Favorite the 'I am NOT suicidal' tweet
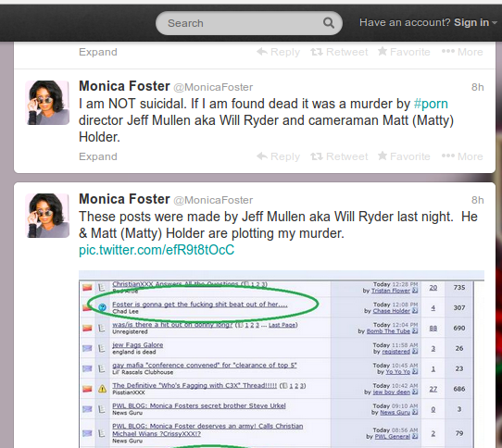 pyautogui.click(x=404, y=156)
